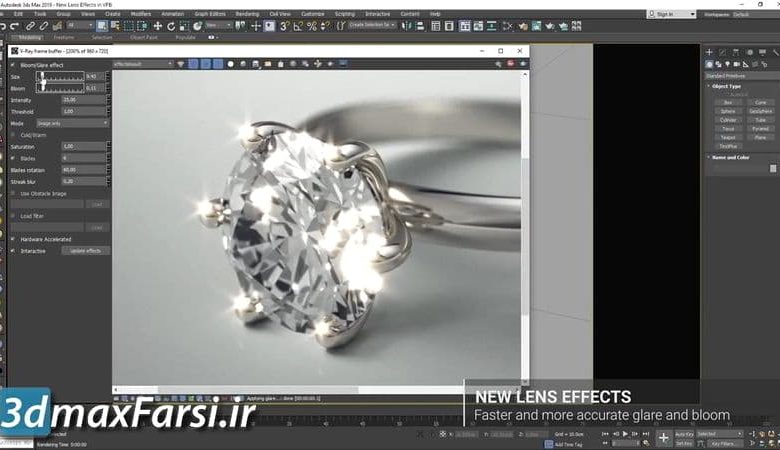
Task: Activate the Select and Scale tool
Action: pos(184,26)
